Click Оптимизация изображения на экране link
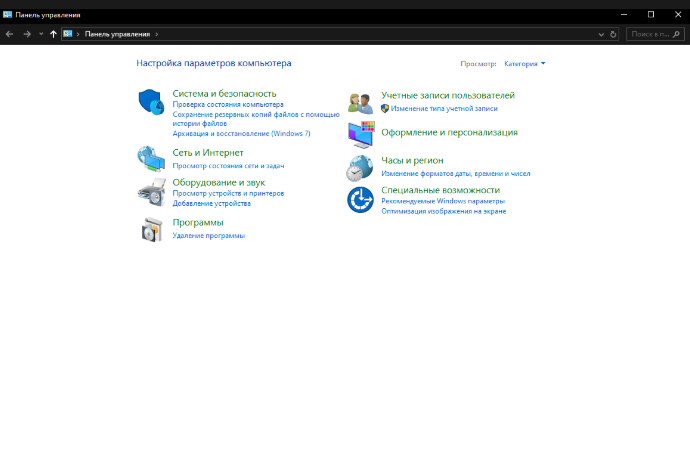 click(x=444, y=211)
